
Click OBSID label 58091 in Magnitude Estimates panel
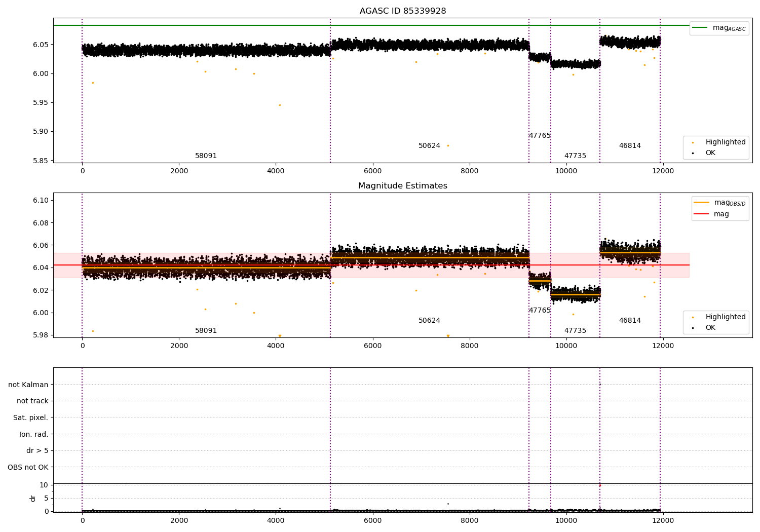[206, 330]
